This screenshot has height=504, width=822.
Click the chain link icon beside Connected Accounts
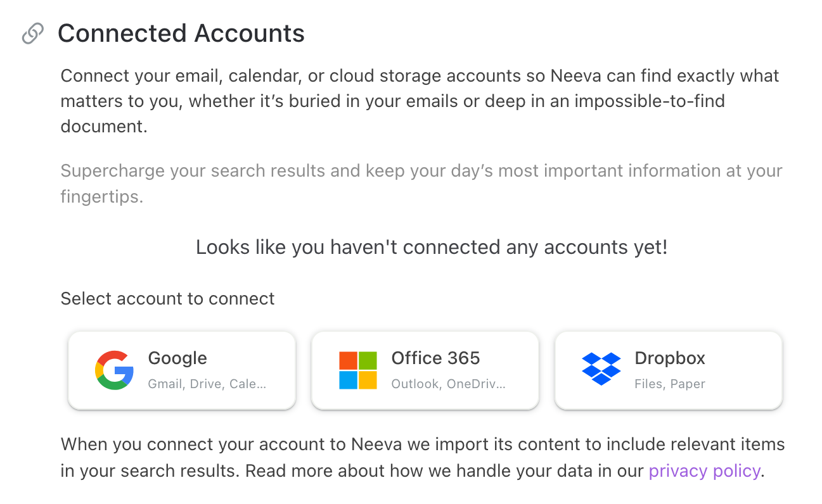33,34
